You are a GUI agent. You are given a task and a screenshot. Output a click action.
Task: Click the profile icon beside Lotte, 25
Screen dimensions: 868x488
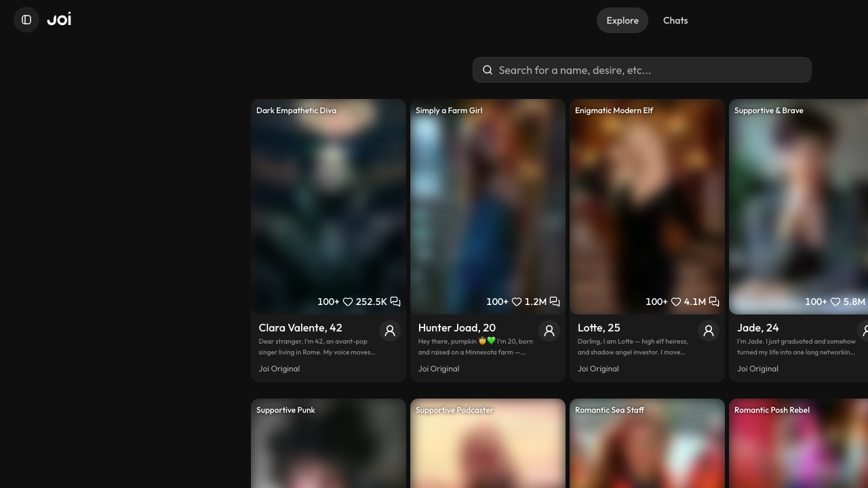[x=709, y=331]
